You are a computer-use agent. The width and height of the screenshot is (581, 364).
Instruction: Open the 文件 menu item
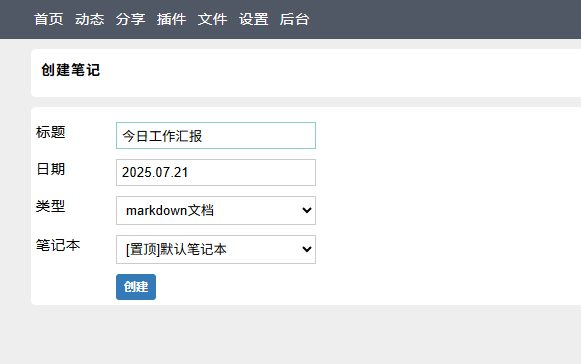pos(212,19)
